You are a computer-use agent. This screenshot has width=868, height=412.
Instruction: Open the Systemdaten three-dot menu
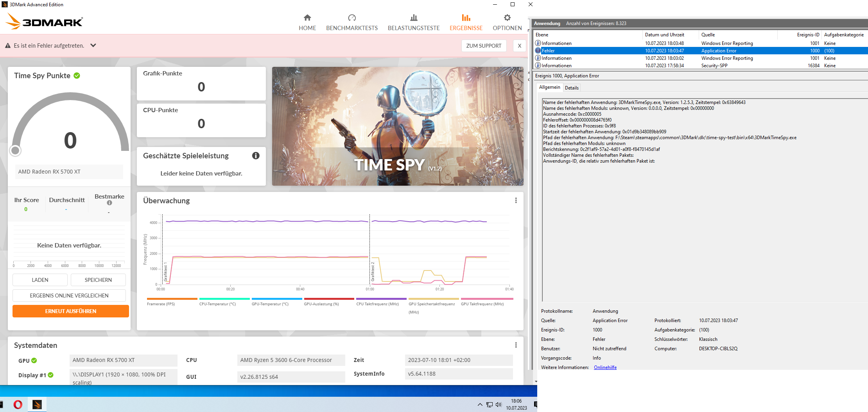coord(516,345)
